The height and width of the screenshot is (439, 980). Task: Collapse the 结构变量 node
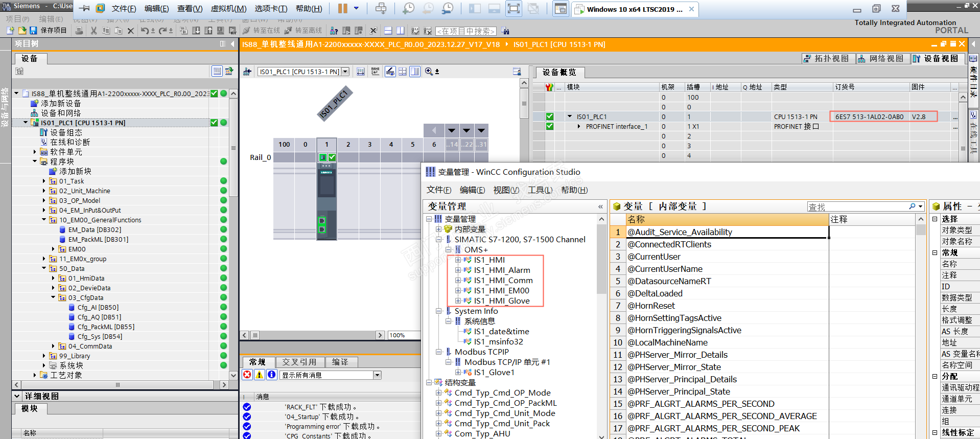[x=429, y=382]
